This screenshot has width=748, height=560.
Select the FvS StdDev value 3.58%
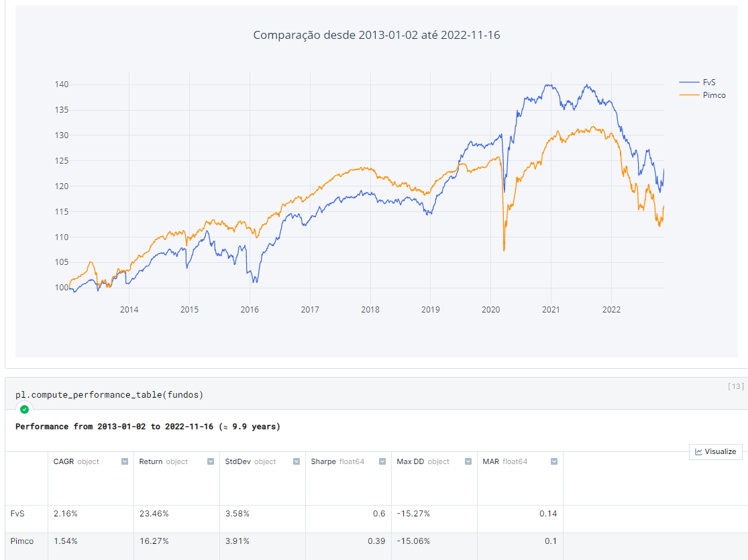[x=237, y=514]
